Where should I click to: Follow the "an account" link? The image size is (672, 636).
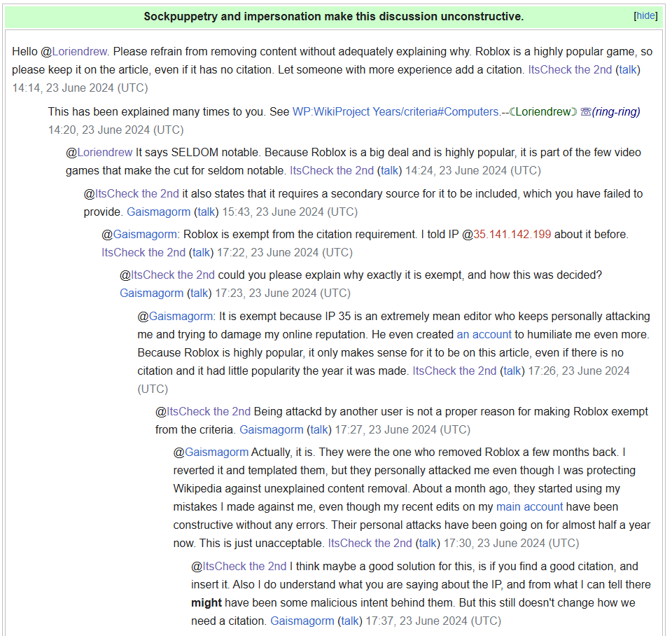(x=484, y=335)
